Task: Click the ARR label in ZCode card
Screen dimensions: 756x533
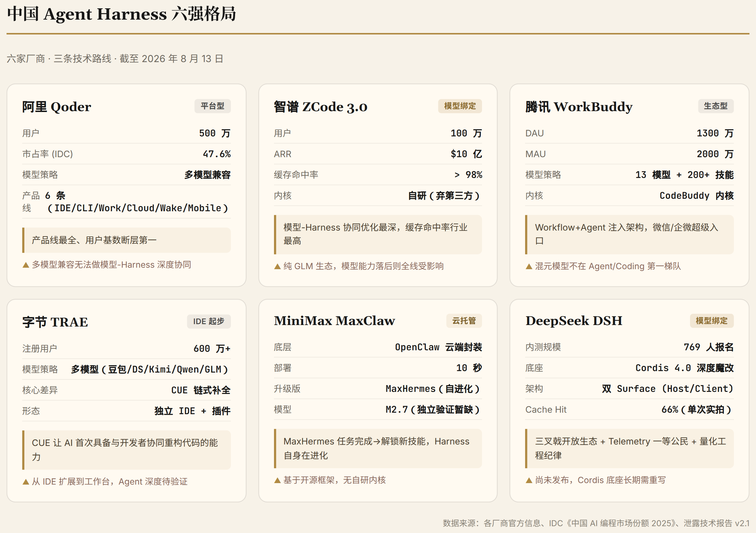Action: pyautogui.click(x=283, y=154)
